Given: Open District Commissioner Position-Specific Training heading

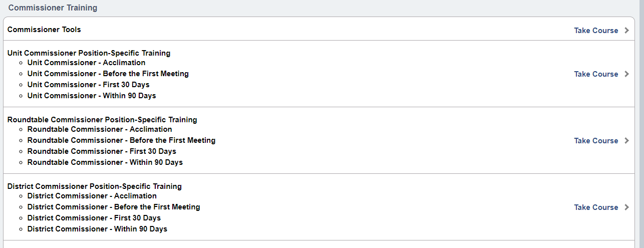Looking at the screenshot, I should (x=95, y=186).
